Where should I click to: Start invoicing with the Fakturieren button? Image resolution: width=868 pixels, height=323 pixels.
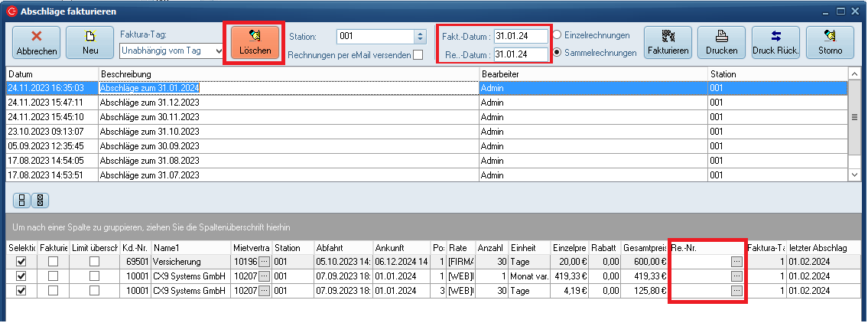pos(668,43)
